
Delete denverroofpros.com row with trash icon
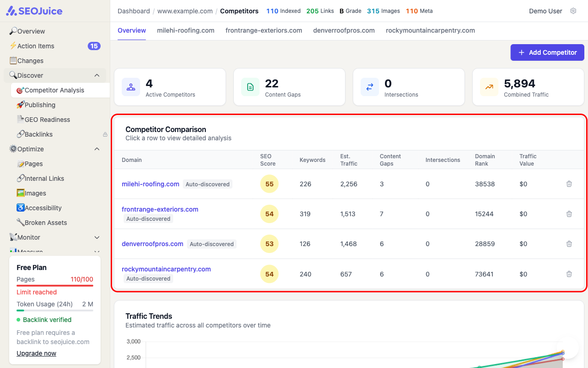point(569,244)
